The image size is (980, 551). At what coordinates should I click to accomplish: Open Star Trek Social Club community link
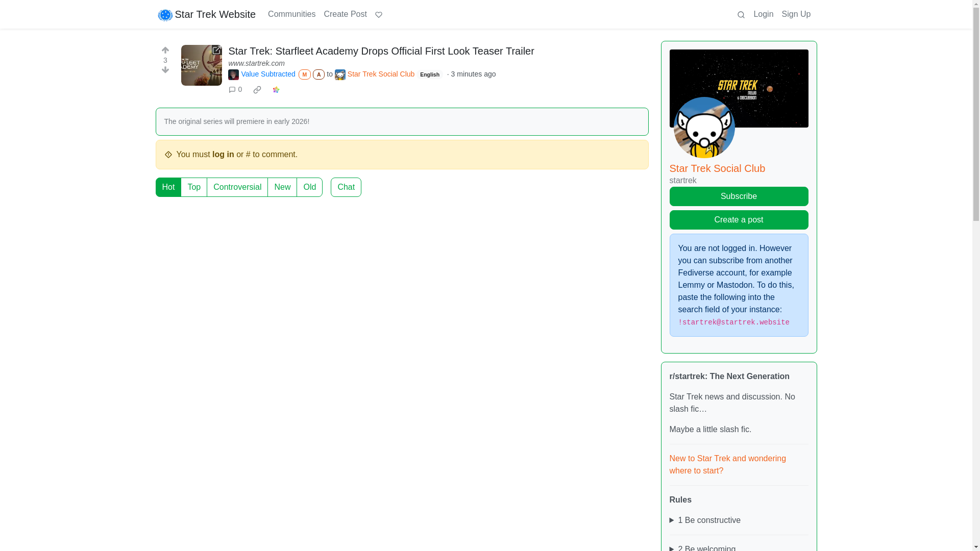381,74
